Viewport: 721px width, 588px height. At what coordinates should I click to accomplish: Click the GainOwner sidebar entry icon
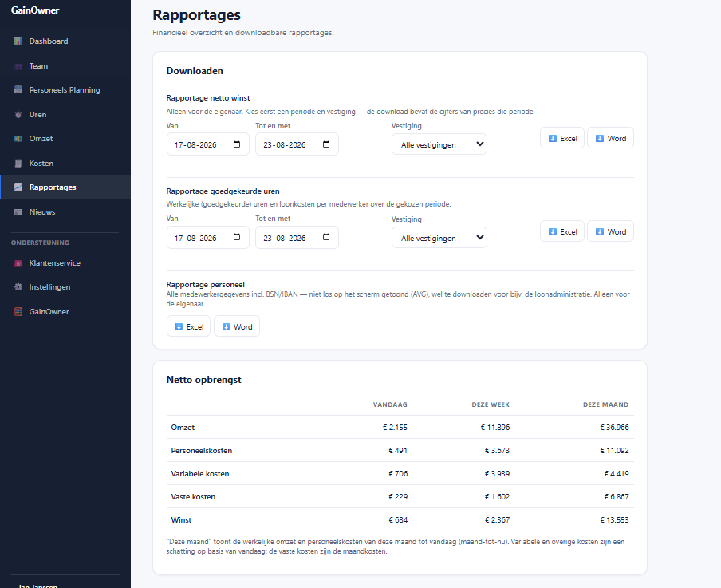pos(18,311)
